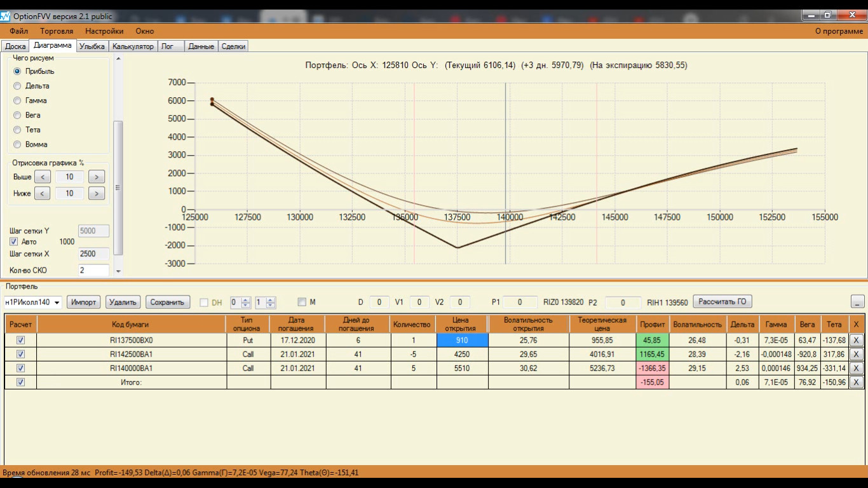Click the Сохранить button

pyautogui.click(x=167, y=302)
